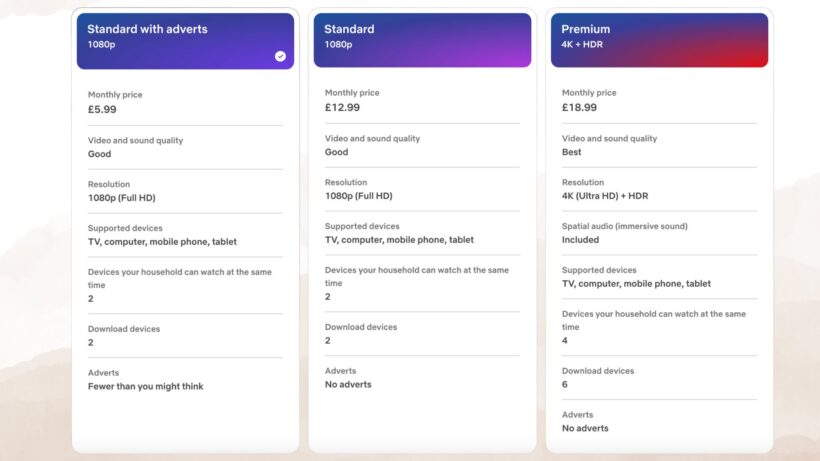Choose the Standard 1080p plan header
The width and height of the screenshot is (820, 461).
422,40
